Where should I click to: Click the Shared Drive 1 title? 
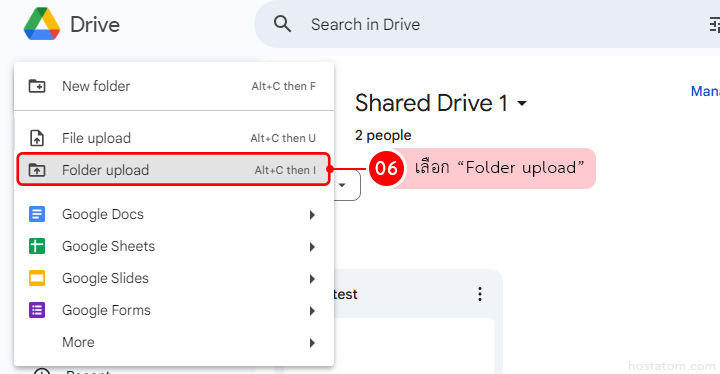431,103
